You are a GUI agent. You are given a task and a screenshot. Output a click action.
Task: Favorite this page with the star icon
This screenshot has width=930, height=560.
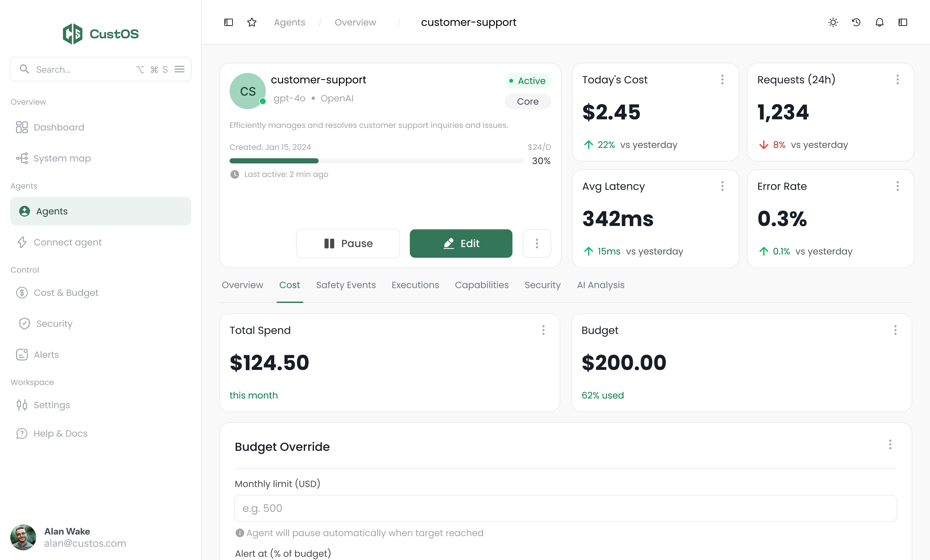252,22
